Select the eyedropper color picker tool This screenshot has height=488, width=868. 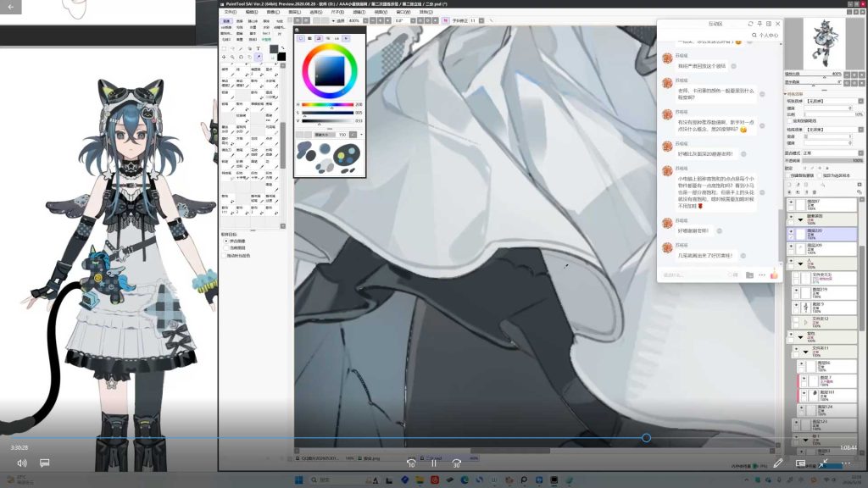click(259, 57)
